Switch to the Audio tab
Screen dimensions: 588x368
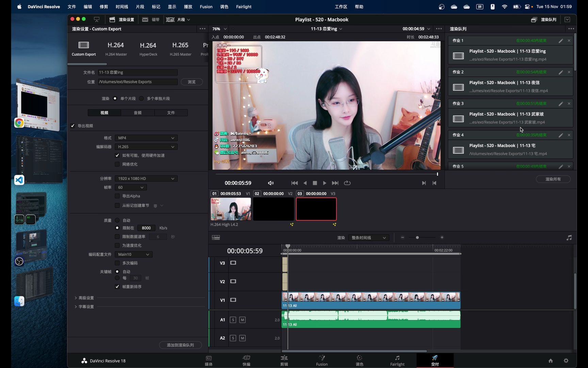pos(137,113)
